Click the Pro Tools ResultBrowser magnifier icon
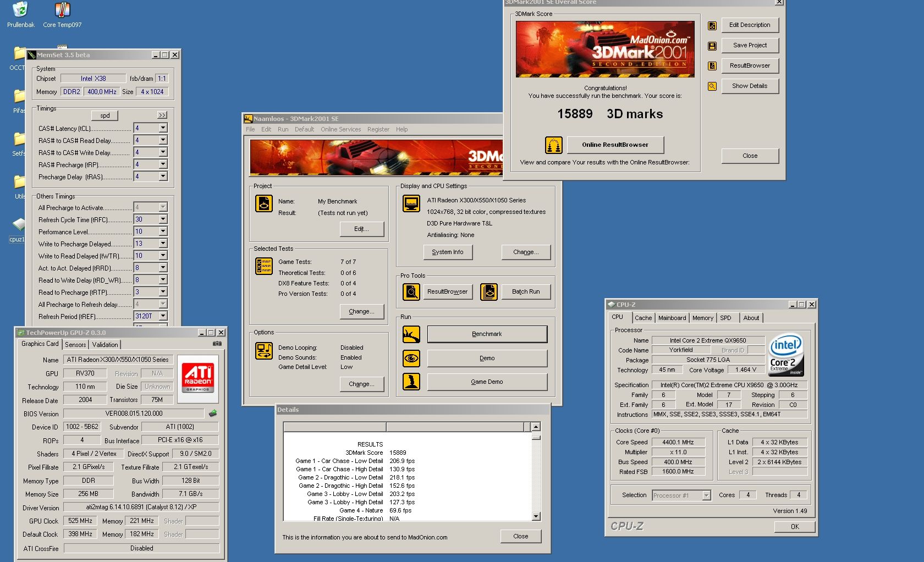The height and width of the screenshot is (562, 924). point(411,292)
